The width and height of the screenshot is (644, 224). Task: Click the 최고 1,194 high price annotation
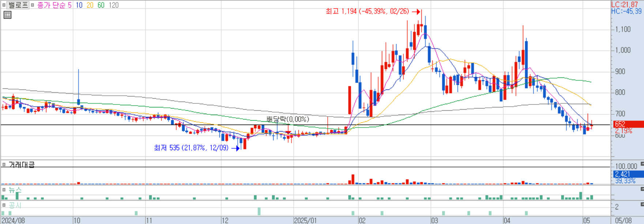coord(368,11)
